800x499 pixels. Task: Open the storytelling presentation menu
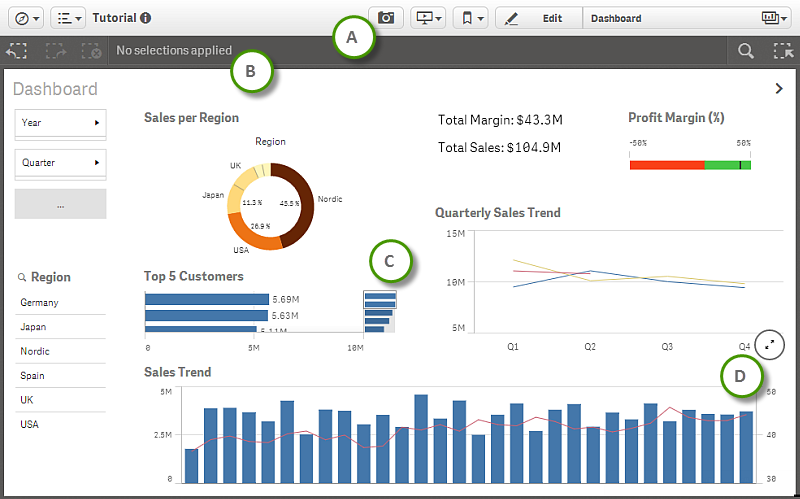[x=428, y=18]
